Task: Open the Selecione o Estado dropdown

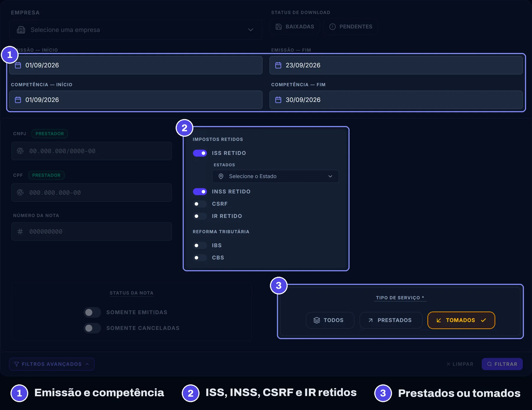Action: tap(275, 176)
